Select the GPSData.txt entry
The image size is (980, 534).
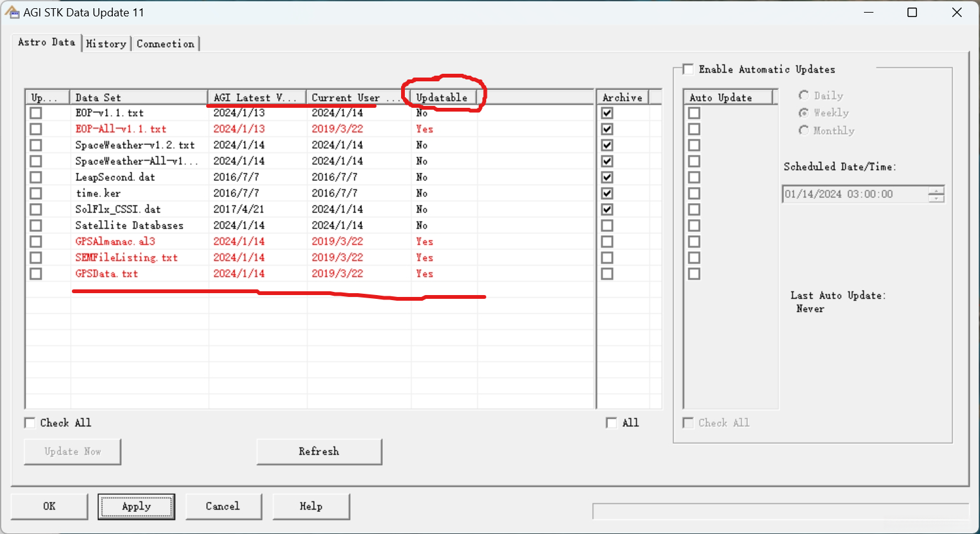pos(106,274)
